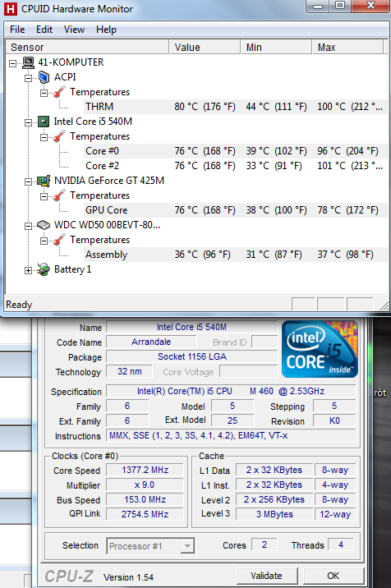Click the Value column header
Image resolution: width=391 pixels, height=588 pixels.
pyautogui.click(x=205, y=48)
